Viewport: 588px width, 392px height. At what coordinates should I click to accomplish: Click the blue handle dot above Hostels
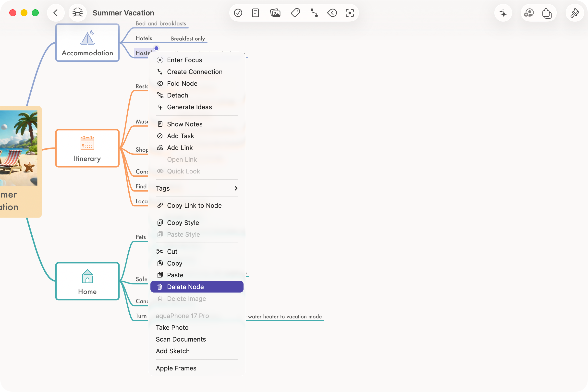pyautogui.click(x=156, y=48)
